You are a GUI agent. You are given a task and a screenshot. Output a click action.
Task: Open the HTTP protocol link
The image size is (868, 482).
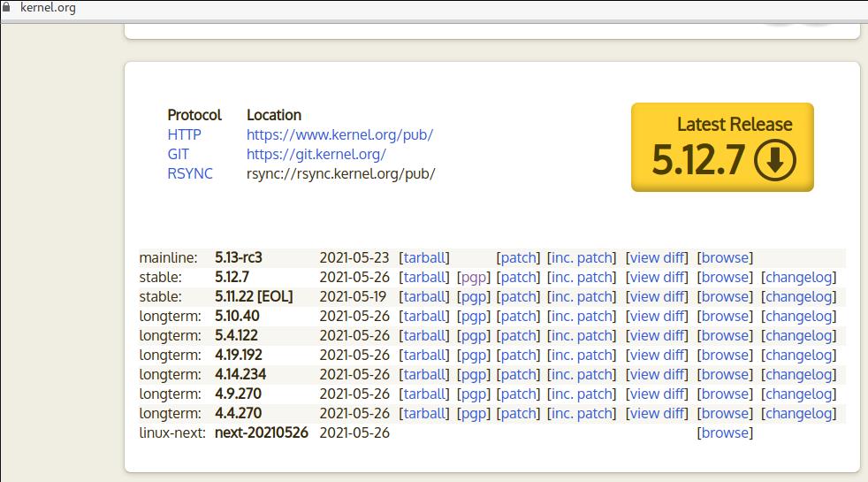(185, 134)
